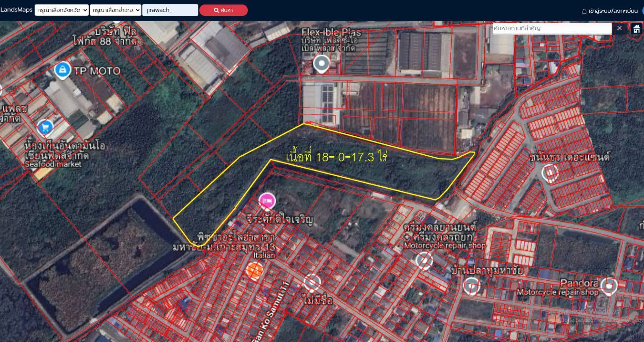Click the Seafood market map label
Viewport: 644px width, 342px height.
click(53, 164)
